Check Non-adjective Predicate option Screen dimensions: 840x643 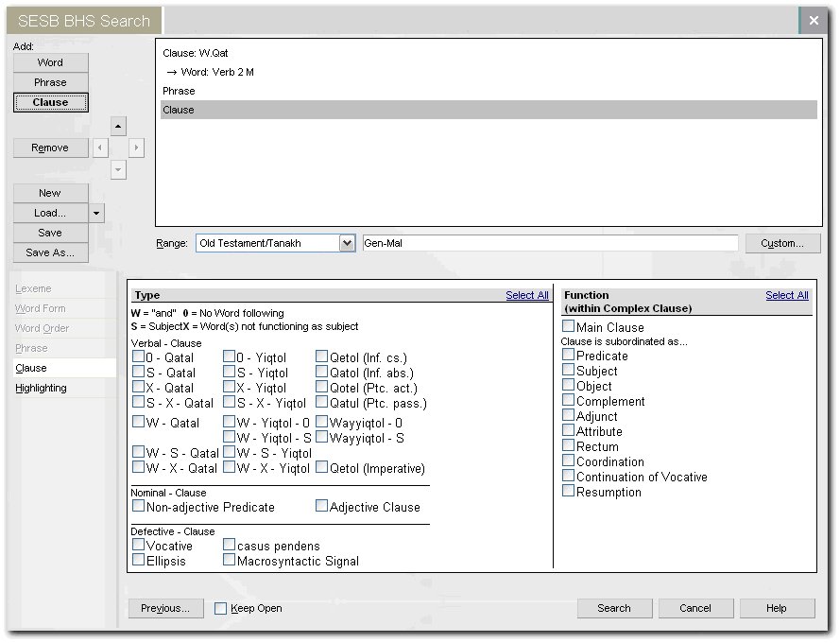click(x=138, y=506)
